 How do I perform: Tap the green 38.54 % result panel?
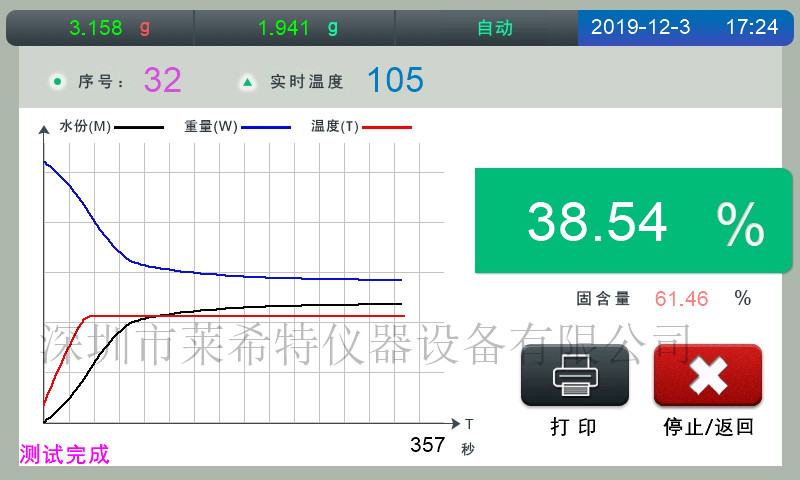624,222
